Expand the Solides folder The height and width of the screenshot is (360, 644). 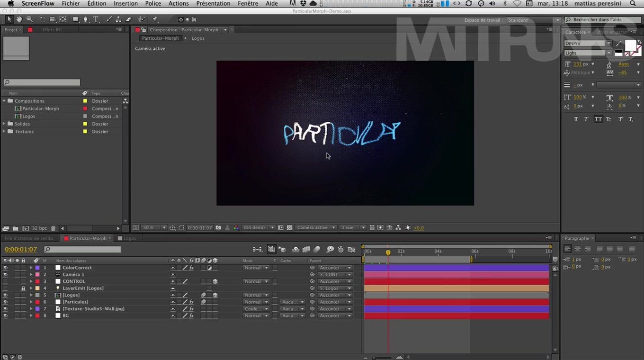click(4, 124)
